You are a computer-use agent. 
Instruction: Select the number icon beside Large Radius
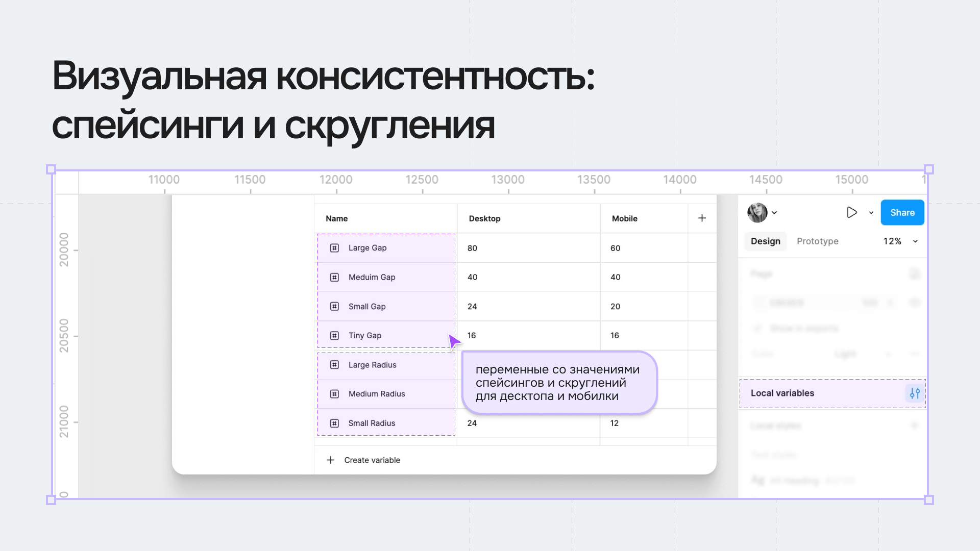click(334, 365)
